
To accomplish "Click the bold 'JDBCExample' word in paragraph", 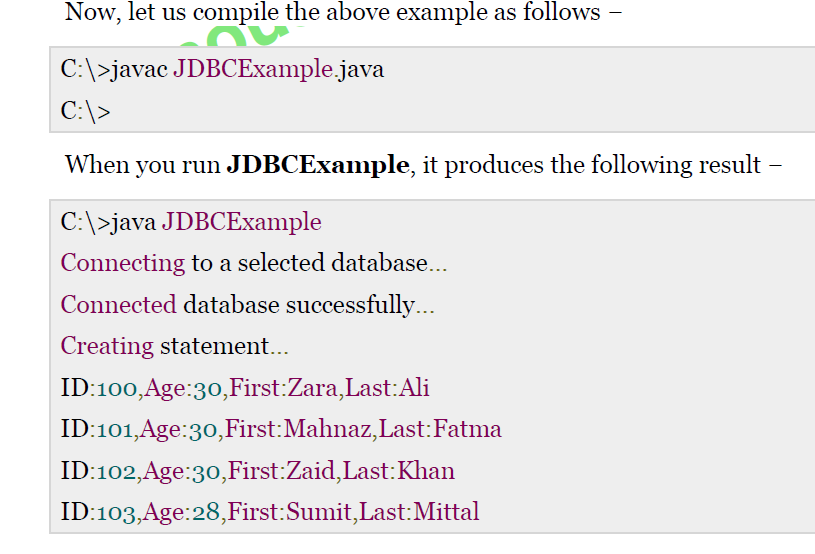I will pos(317,165).
